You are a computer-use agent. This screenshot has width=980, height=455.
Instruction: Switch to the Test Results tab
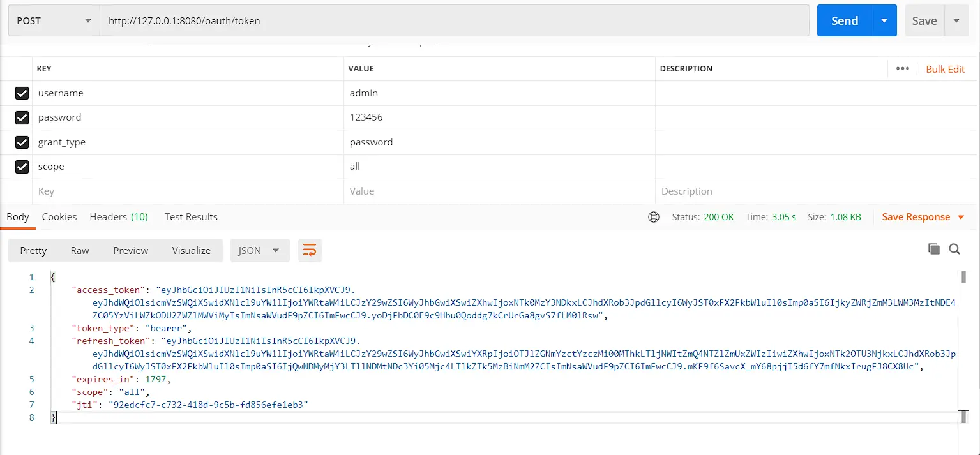click(191, 217)
